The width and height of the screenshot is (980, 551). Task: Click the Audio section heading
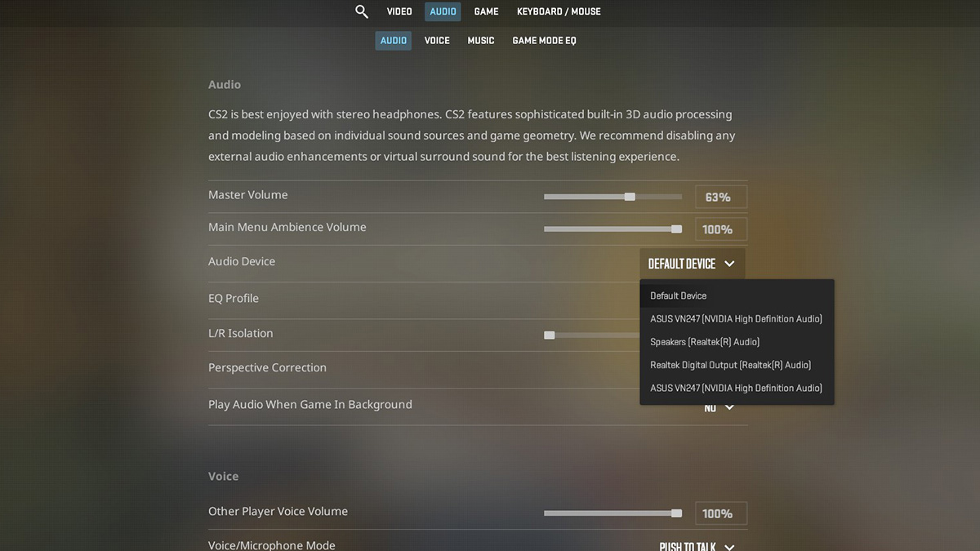pyautogui.click(x=225, y=84)
